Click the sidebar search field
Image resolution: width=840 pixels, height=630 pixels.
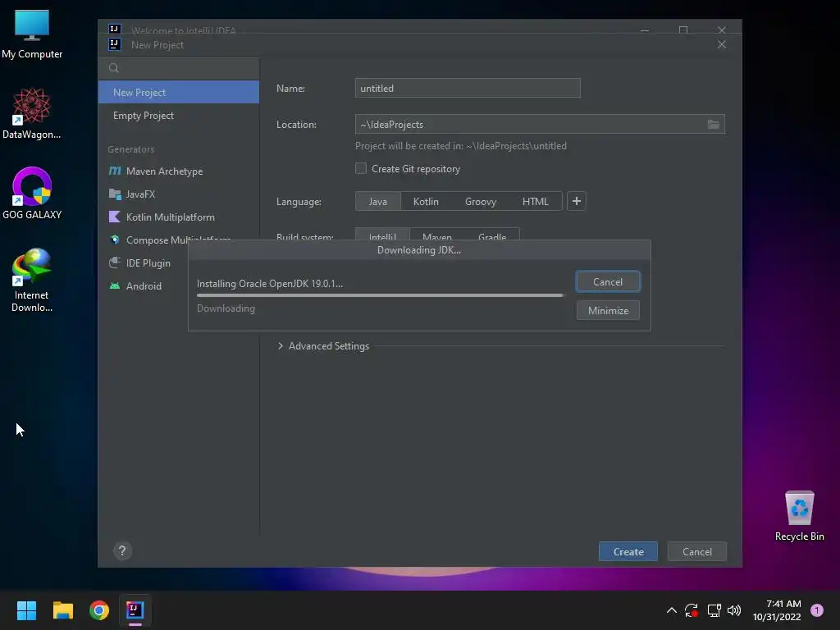(178, 68)
